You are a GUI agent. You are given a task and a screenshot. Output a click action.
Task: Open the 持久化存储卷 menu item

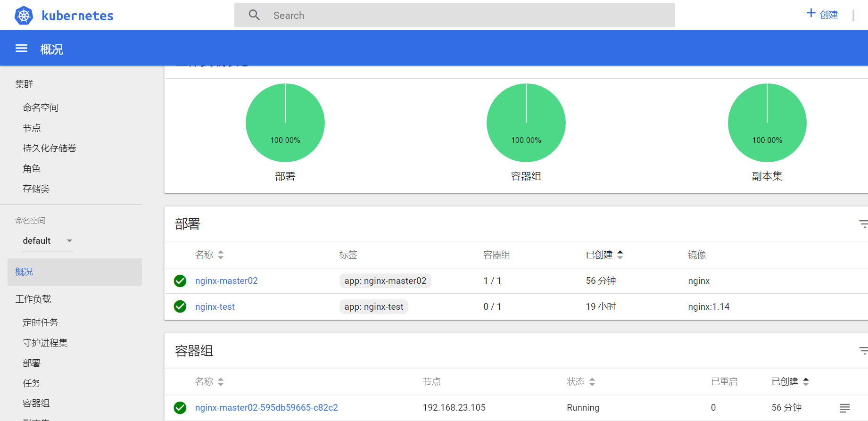point(50,148)
